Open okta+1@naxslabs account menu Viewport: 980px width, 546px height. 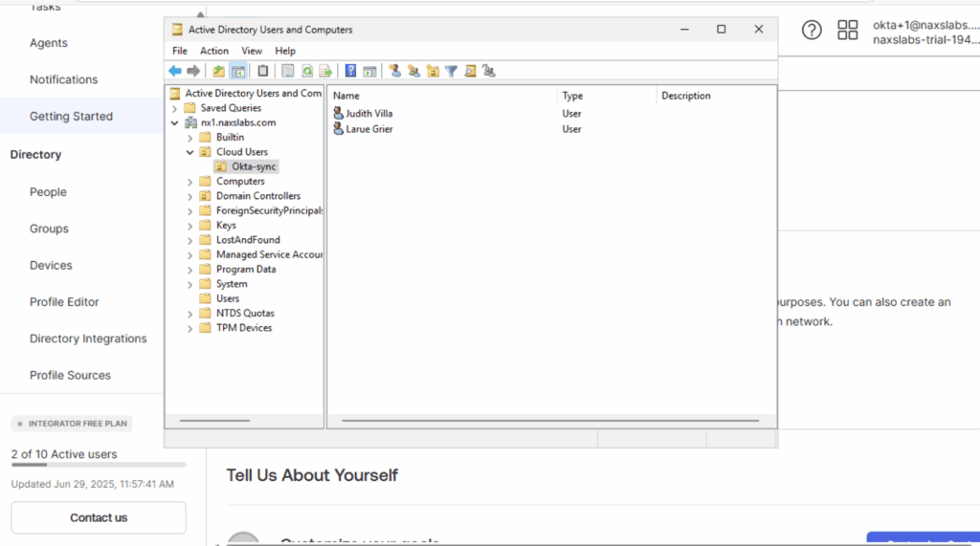pos(925,33)
